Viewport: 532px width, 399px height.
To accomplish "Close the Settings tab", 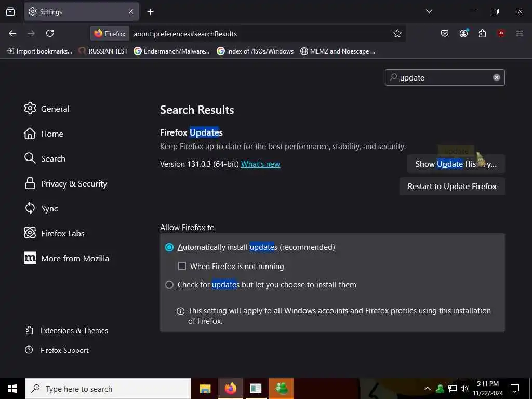I will 131,12.
